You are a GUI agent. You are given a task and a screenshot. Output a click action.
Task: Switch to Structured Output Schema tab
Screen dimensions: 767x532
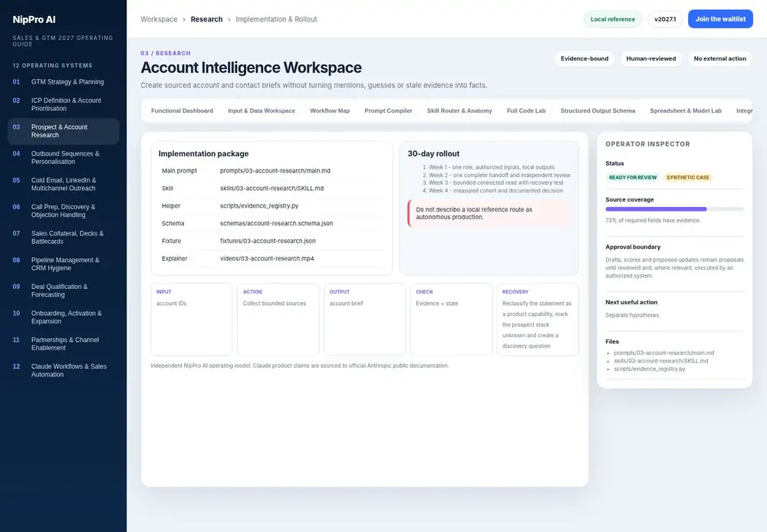point(597,111)
